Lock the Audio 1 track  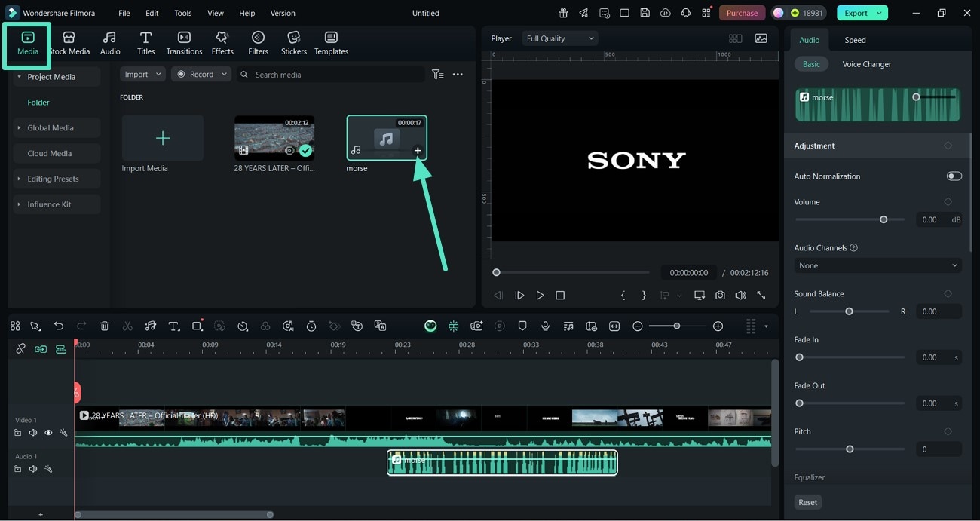(x=17, y=469)
